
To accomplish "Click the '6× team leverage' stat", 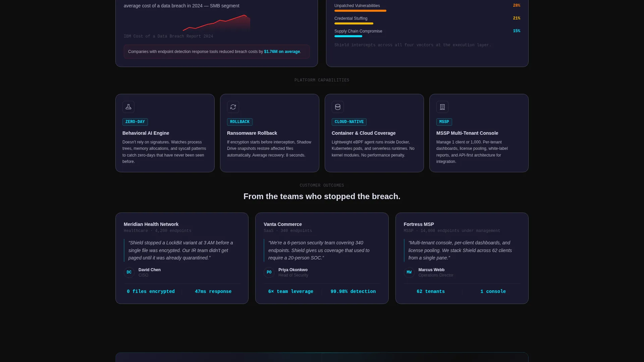I will coord(291,292).
